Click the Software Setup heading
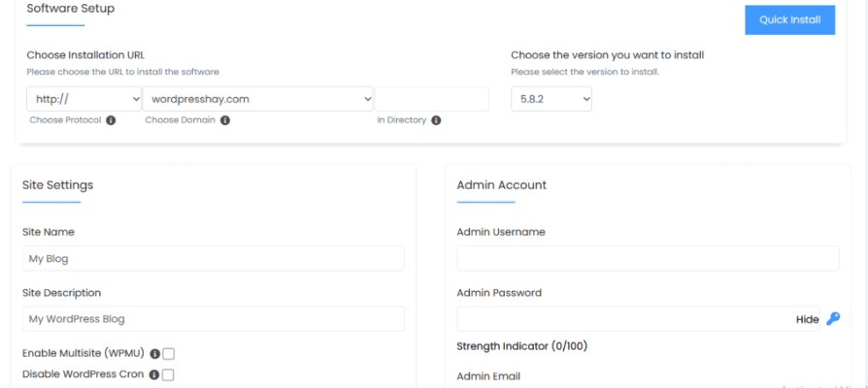 click(x=70, y=9)
